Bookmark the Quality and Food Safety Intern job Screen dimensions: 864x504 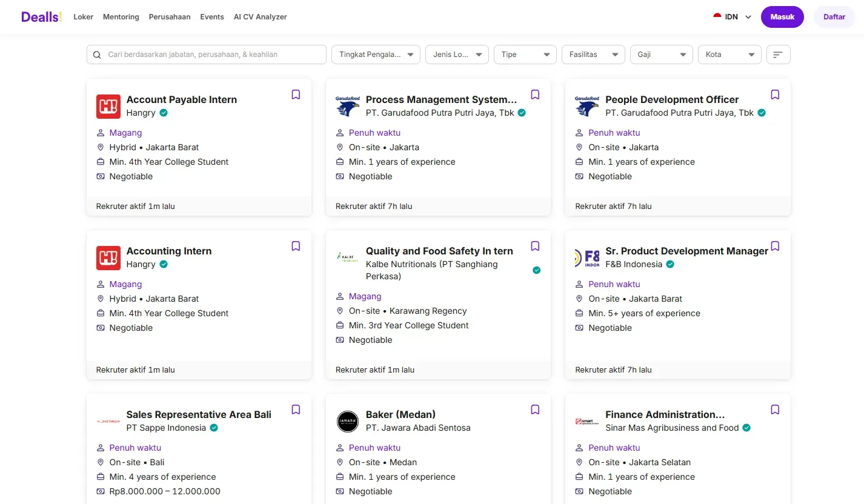pyautogui.click(x=535, y=246)
